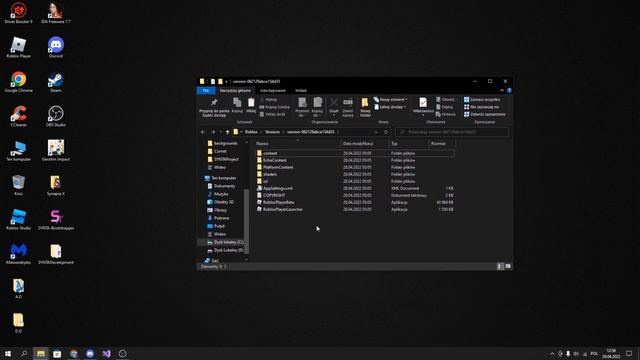
Task: Select the content folder row
Action: (x=354, y=153)
